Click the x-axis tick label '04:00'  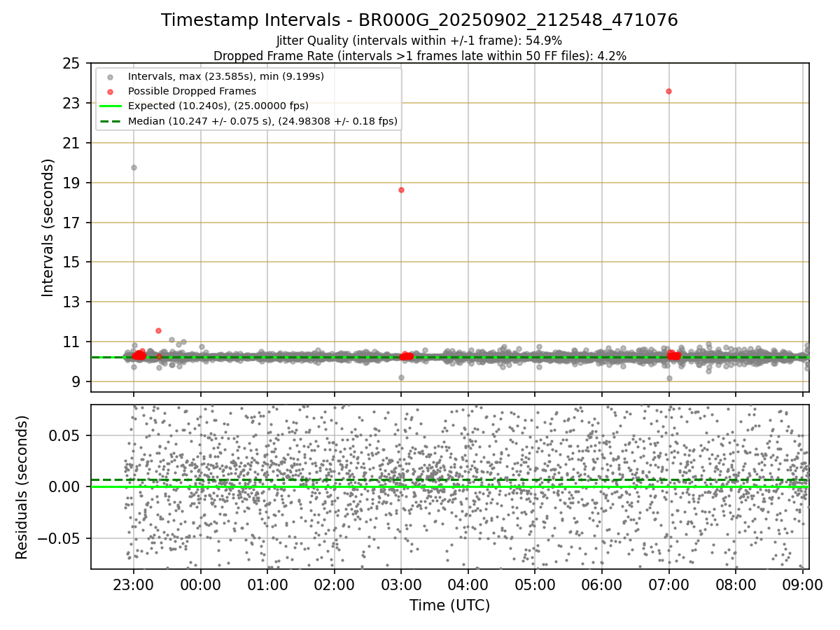[x=468, y=584]
